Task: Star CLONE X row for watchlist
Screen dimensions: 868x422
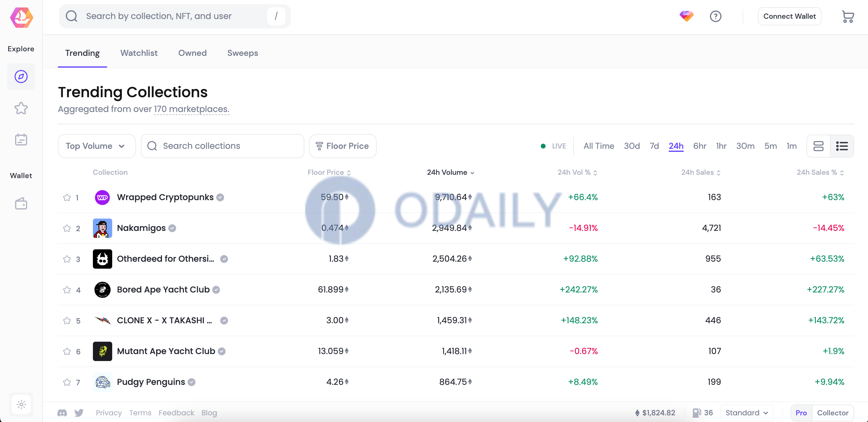Action: (67, 321)
